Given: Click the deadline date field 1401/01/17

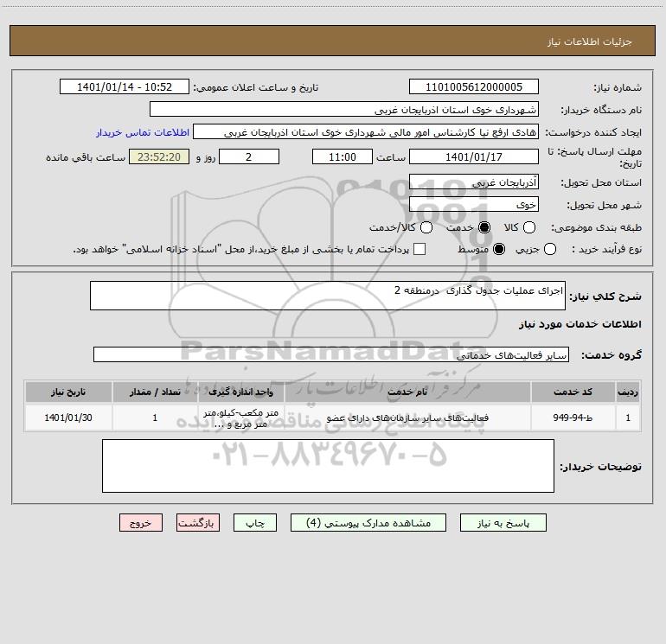Looking at the screenshot, I should [x=474, y=156].
